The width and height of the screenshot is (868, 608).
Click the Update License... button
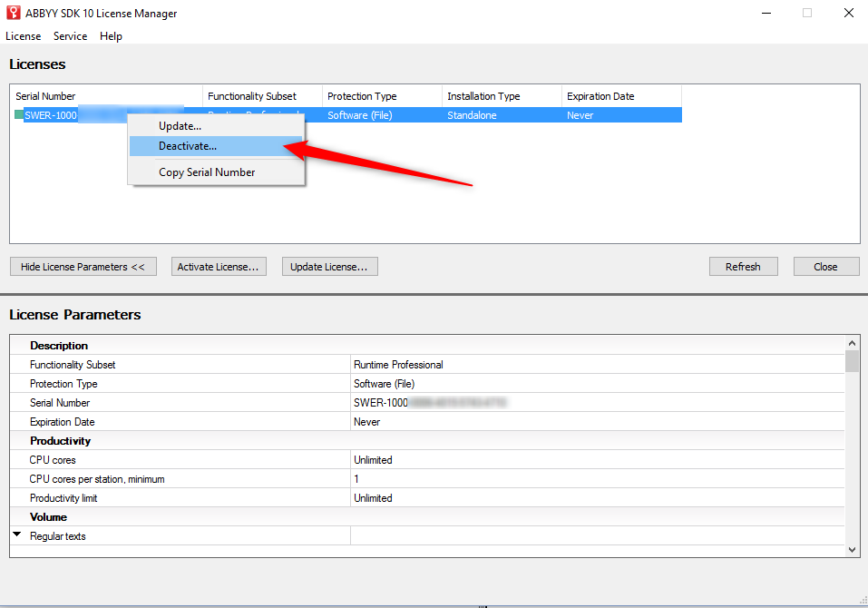click(330, 267)
